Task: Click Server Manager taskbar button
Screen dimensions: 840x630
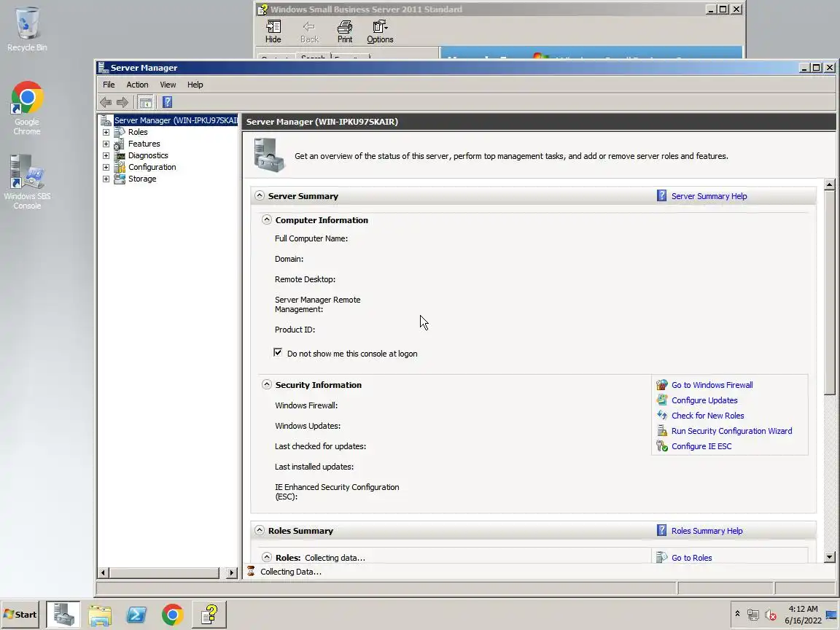Action: 63,614
